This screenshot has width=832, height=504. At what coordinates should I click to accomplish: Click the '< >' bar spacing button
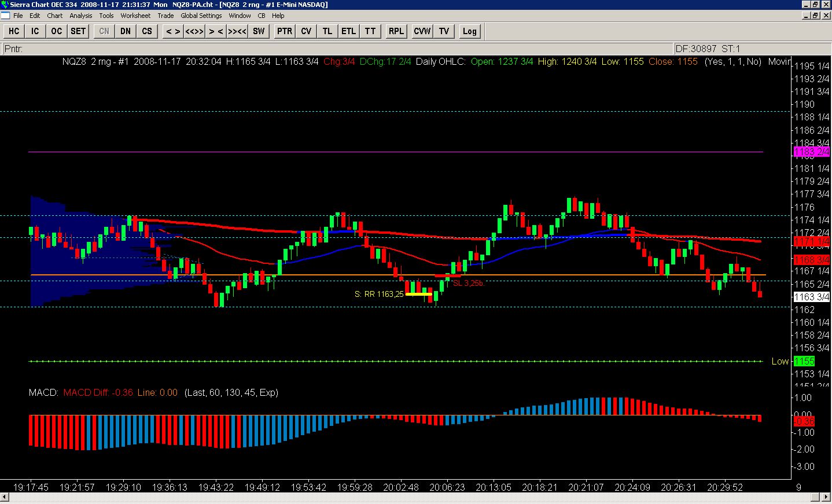(x=172, y=31)
